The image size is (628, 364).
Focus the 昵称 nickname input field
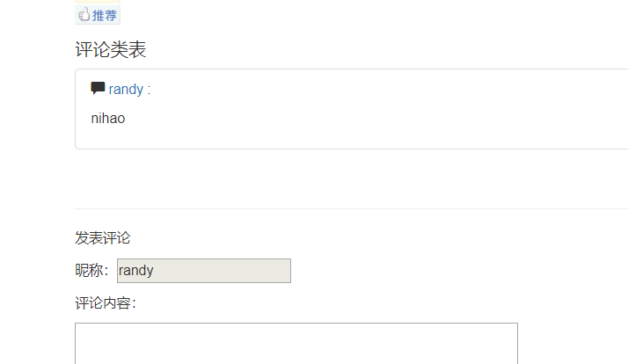pos(203,271)
